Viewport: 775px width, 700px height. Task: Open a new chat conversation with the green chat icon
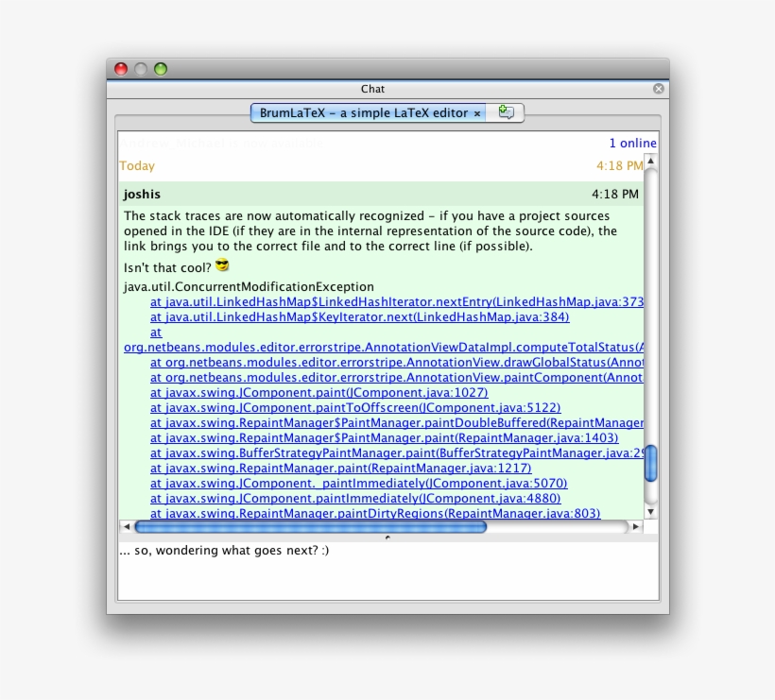pyautogui.click(x=506, y=112)
